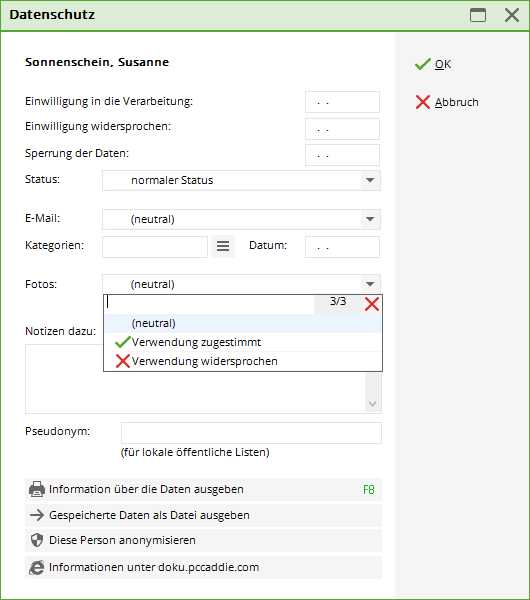Clear the dropdown search with red X
530x600 pixels.
[x=372, y=304]
